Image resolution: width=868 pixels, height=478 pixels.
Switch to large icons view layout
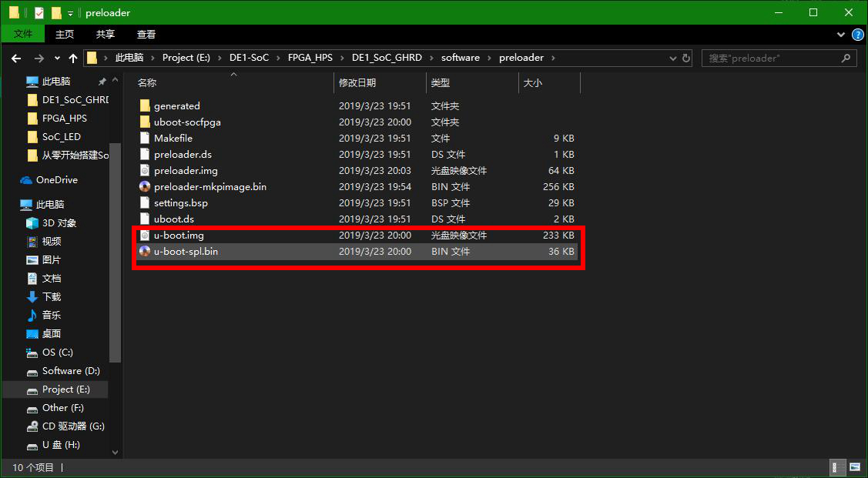(x=855, y=467)
